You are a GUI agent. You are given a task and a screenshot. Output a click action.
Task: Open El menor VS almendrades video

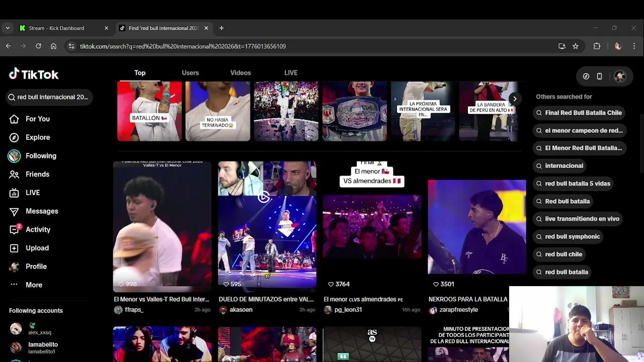pos(372,226)
